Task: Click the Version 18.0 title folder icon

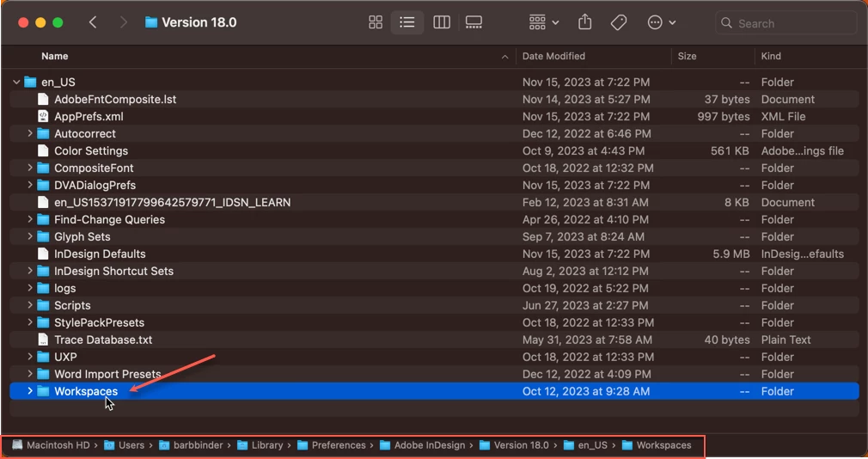Action: click(150, 22)
